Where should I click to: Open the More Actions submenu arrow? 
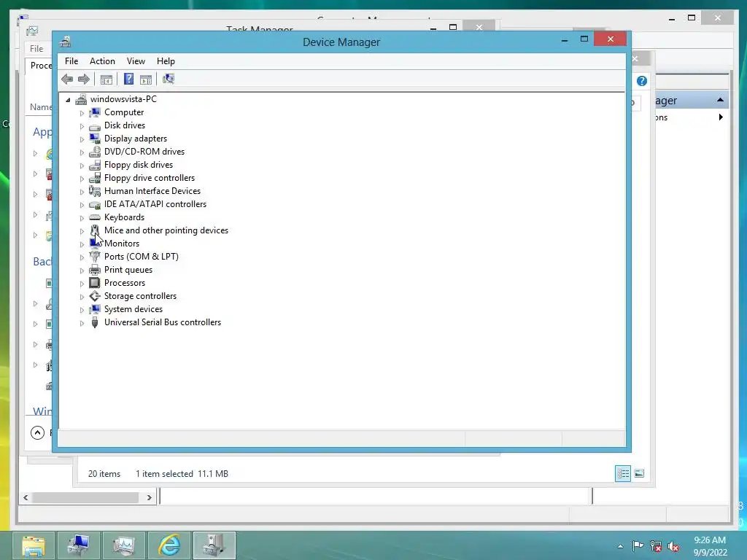(721, 117)
